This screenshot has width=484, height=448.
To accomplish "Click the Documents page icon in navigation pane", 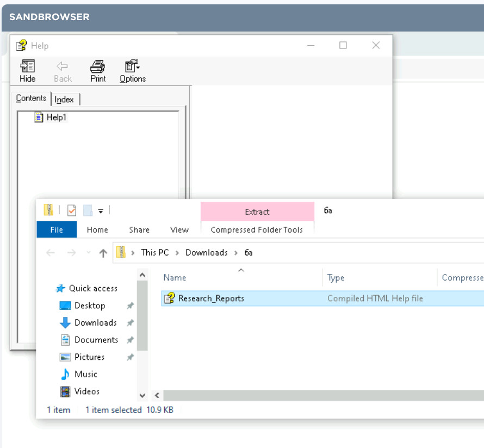I will pyautogui.click(x=65, y=340).
